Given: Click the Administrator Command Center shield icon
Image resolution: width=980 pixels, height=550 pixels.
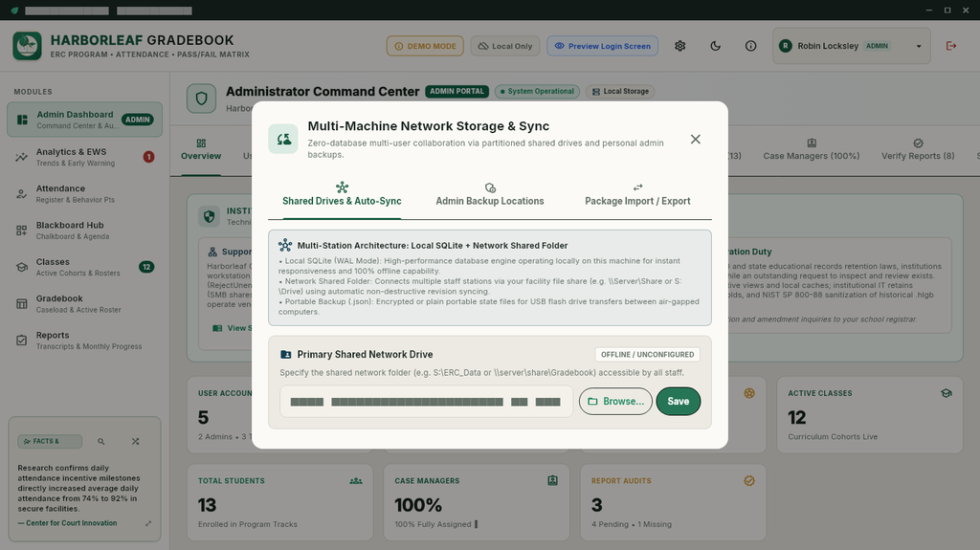Looking at the screenshot, I should pos(201,99).
